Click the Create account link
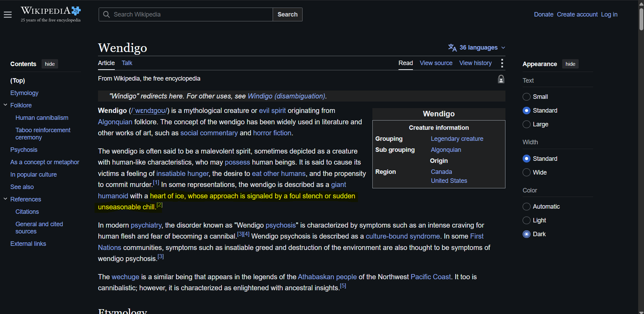Viewport: 644px width, 314px height. point(577,14)
